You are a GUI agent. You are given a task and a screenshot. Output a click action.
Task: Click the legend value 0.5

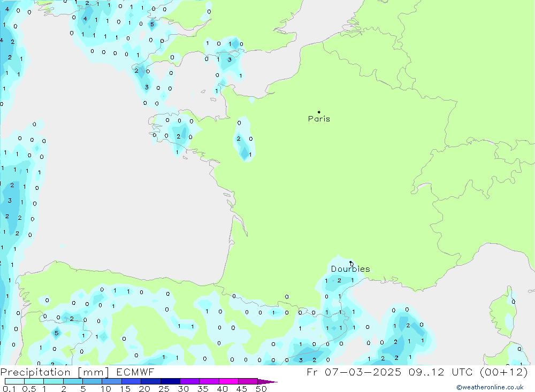coord(29,389)
